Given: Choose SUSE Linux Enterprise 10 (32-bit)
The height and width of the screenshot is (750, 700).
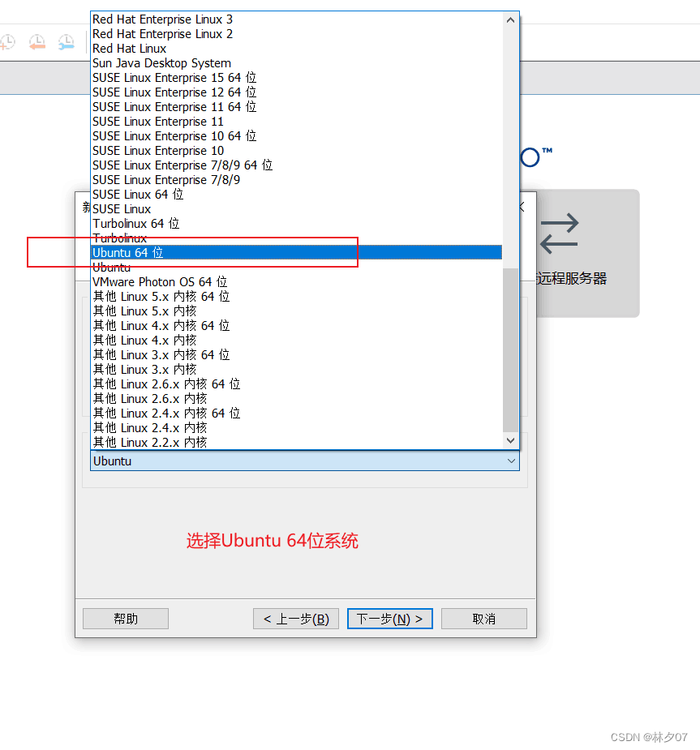Looking at the screenshot, I should click(x=296, y=151).
